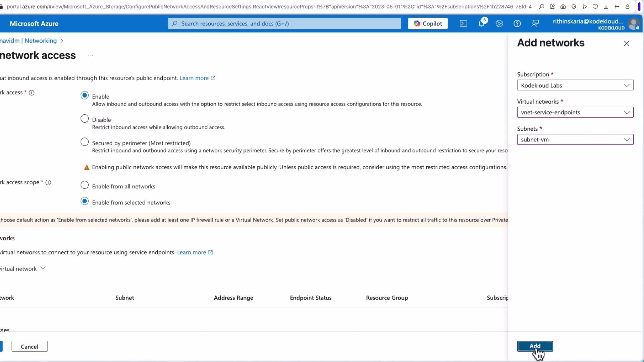The width and height of the screenshot is (644, 362).
Task: Click the Address Range column header
Action: 233,298
